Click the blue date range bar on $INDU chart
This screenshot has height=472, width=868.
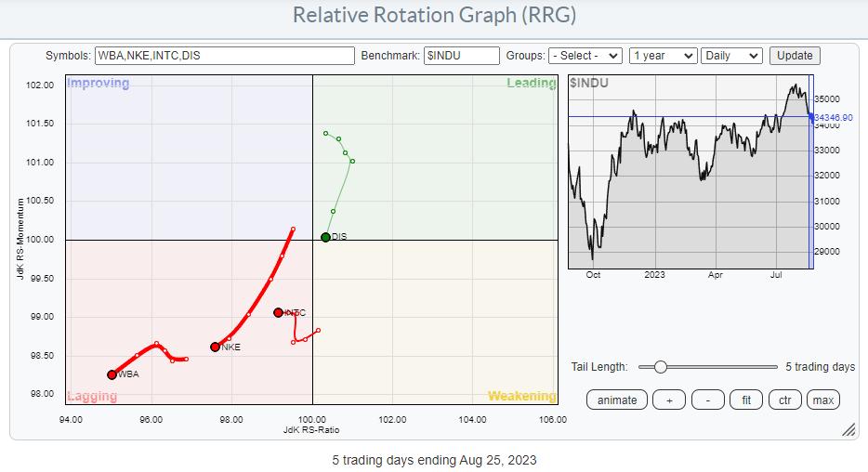(810, 172)
